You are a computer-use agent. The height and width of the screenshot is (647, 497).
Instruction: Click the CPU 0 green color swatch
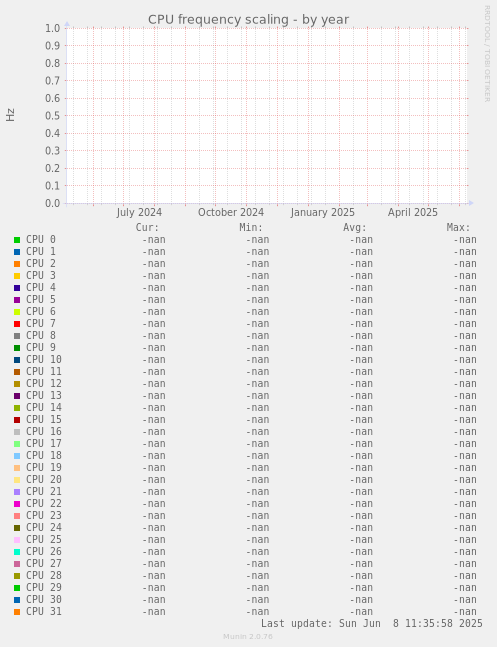click(x=17, y=240)
